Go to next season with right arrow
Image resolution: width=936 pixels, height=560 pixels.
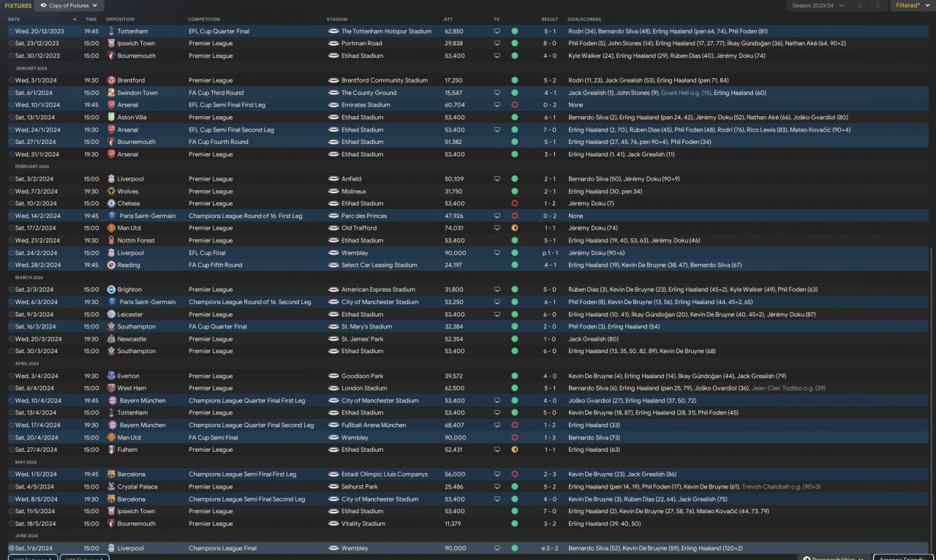tap(878, 6)
